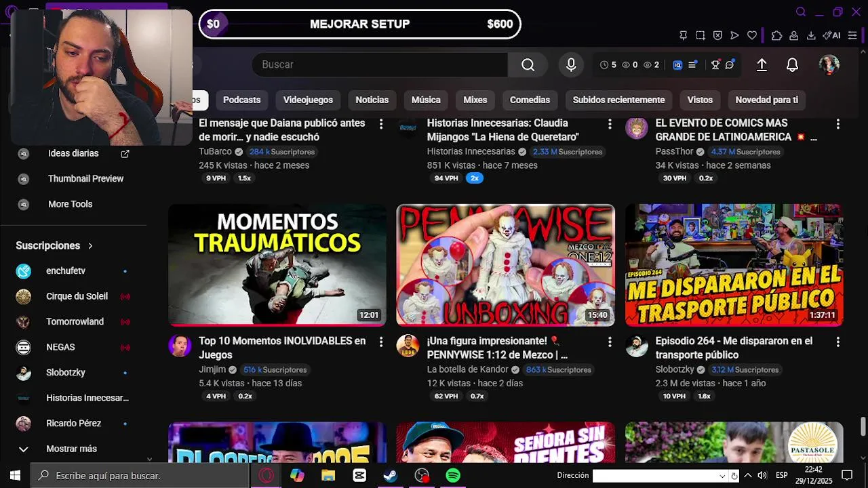Image resolution: width=868 pixels, height=488 pixels.
Task: Play Me dispararon en el transporte thumbnail
Action: point(734,265)
